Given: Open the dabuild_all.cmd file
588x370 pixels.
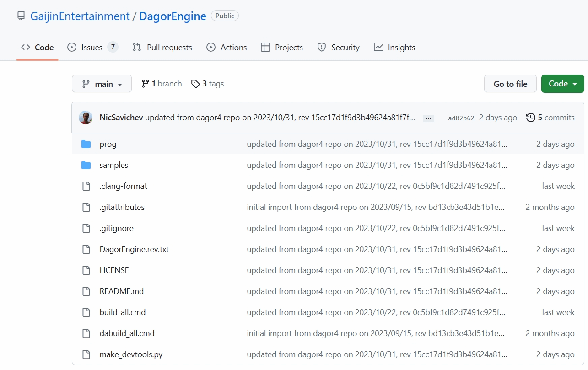Looking at the screenshot, I should pyautogui.click(x=127, y=333).
